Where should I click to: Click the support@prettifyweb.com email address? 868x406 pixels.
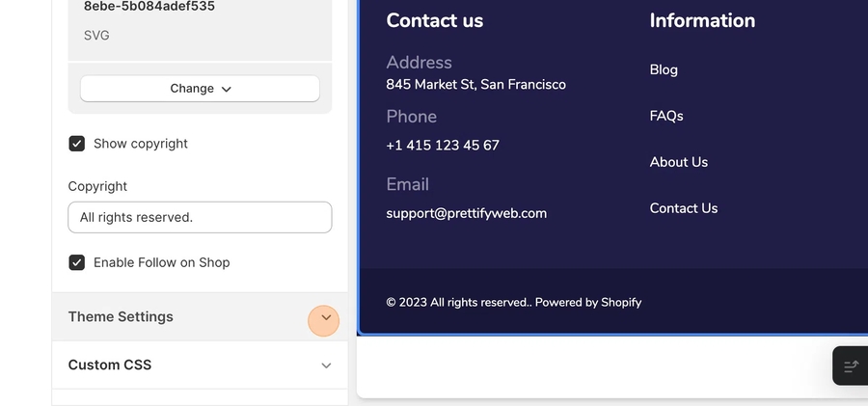466,213
